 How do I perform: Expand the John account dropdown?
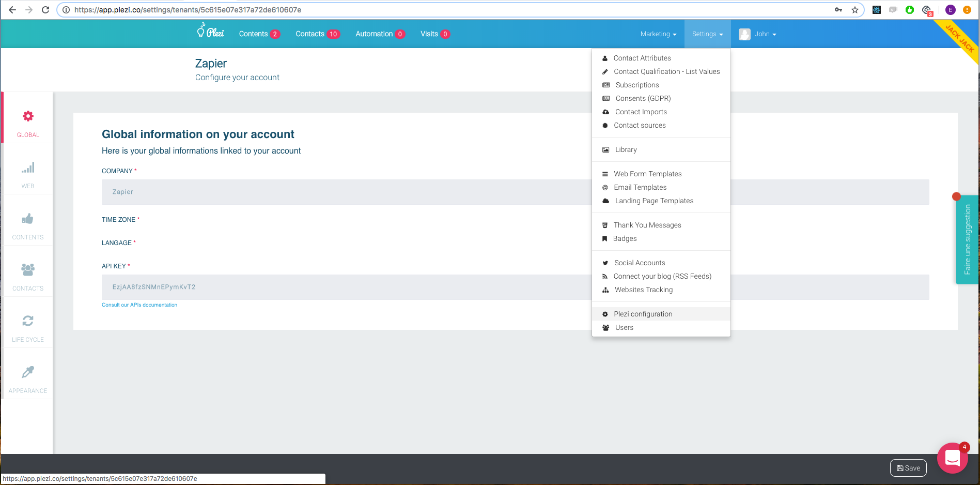pos(765,34)
